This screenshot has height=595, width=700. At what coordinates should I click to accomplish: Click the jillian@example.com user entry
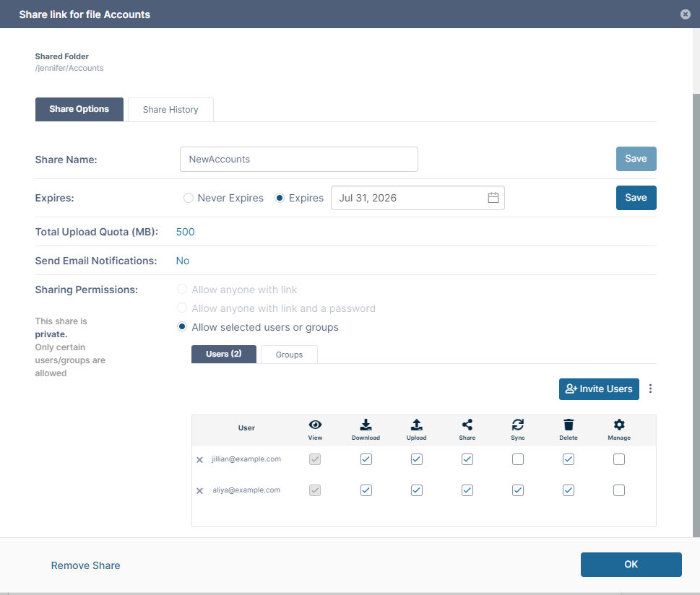pos(246,459)
